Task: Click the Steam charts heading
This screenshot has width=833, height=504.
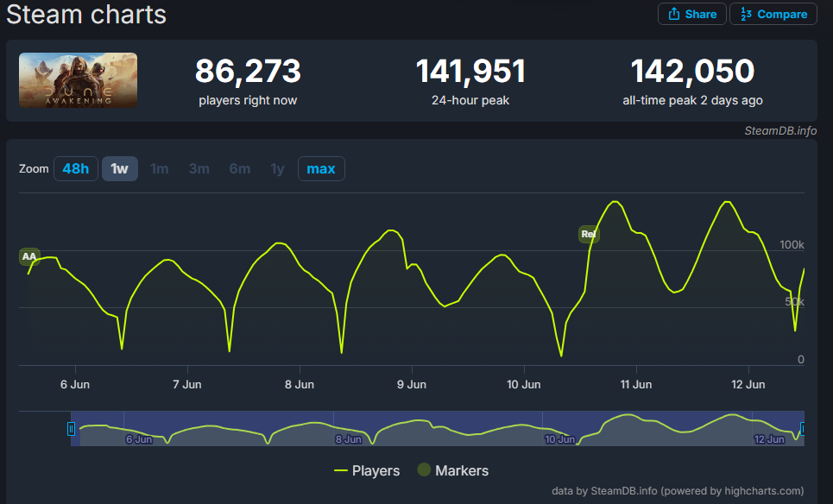Action: tap(86, 15)
